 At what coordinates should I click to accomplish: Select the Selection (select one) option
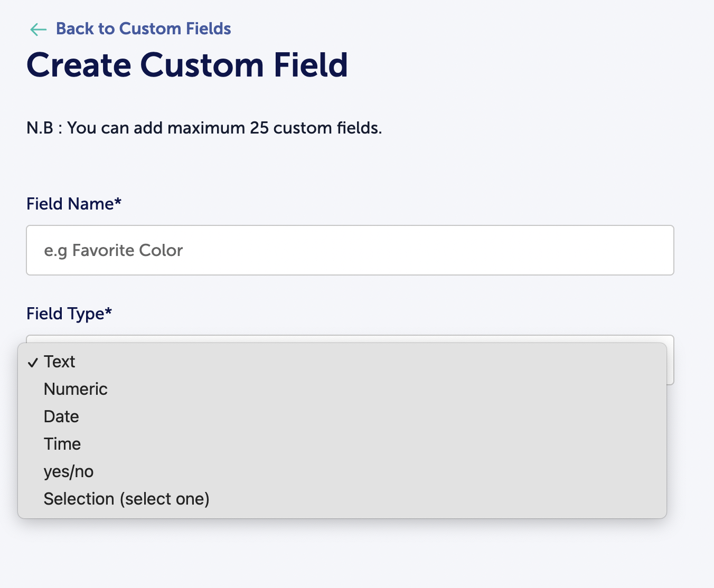tap(126, 499)
